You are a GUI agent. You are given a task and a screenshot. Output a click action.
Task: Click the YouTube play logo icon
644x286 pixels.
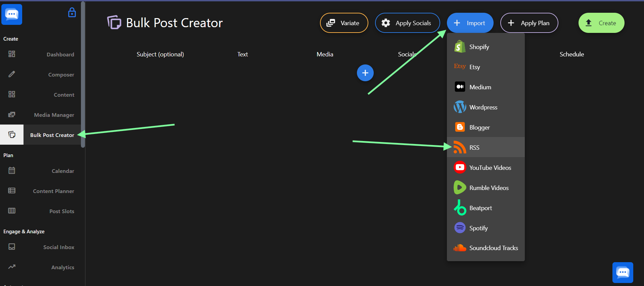460,167
